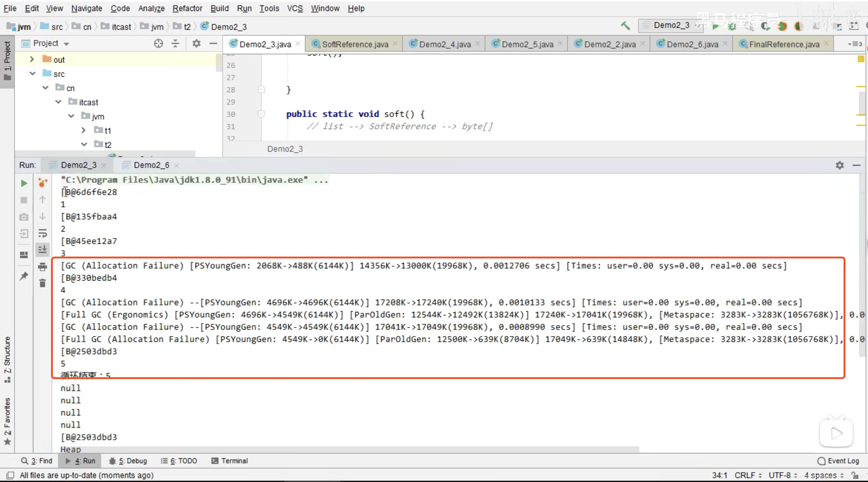868x482 pixels.
Task: Open Project panel settings gear
Action: (196, 44)
